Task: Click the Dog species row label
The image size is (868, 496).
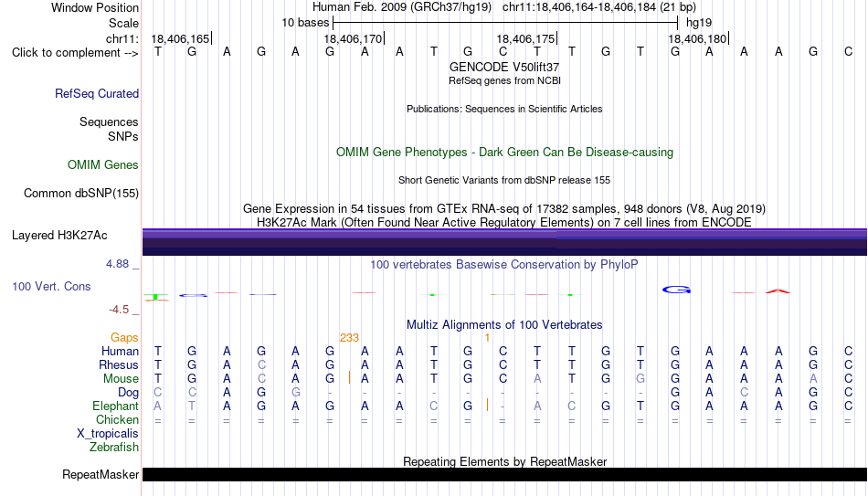Action: 129,393
